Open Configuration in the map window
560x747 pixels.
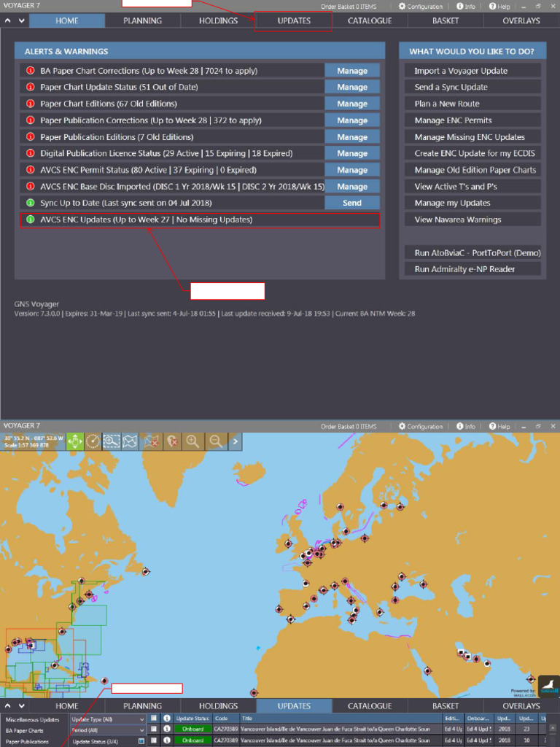pos(421,426)
